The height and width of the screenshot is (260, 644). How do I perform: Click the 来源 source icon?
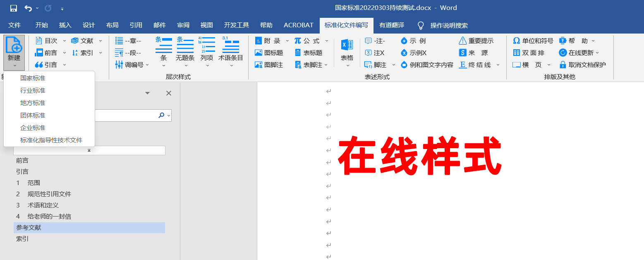tap(474, 53)
